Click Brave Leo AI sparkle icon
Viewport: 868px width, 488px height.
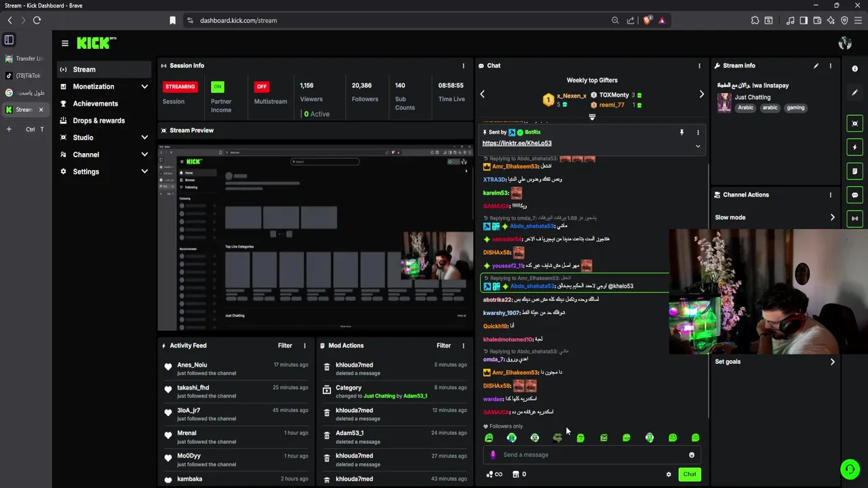click(x=831, y=20)
